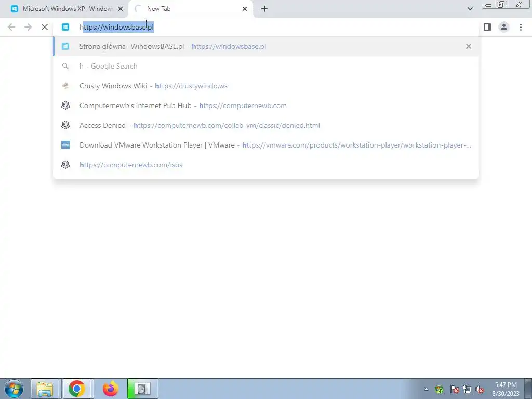The height and width of the screenshot is (399, 532).
Task: Select 'h - Google Search' suggestion
Action: click(x=266, y=66)
